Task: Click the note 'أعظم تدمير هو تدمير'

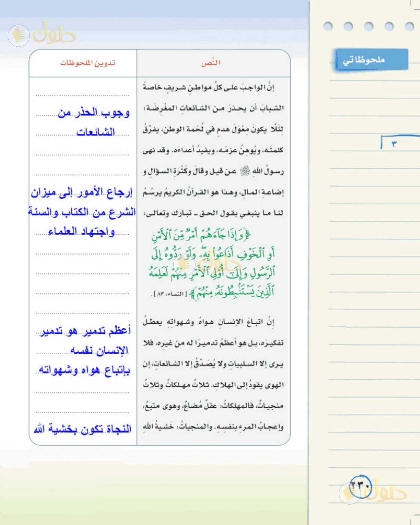Action: pos(85,330)
